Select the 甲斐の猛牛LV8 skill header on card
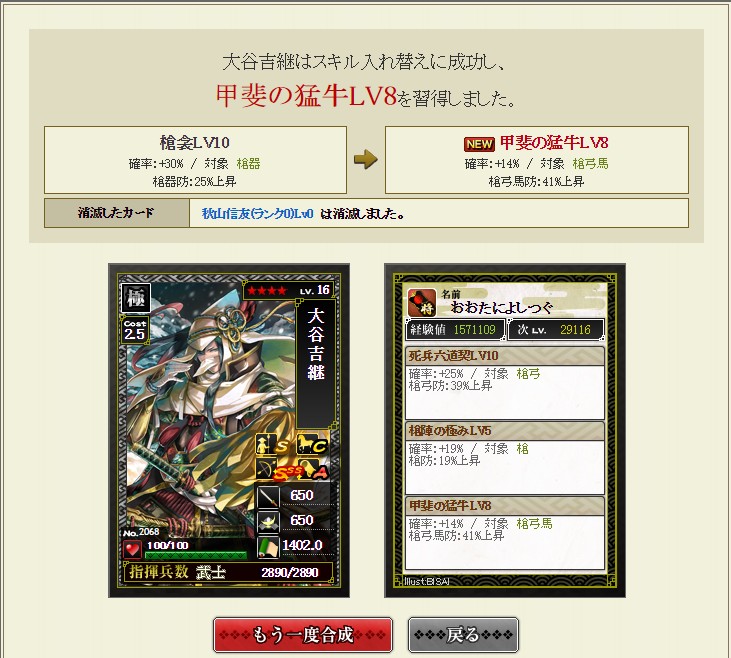Viewport: 731px width, 658px height. 505,506
